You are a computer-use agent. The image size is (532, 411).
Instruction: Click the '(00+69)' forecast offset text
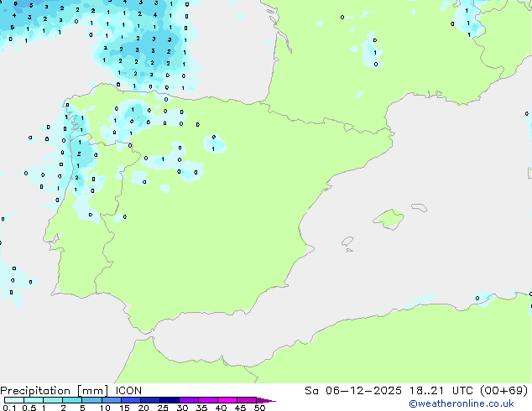pos(504,391)
